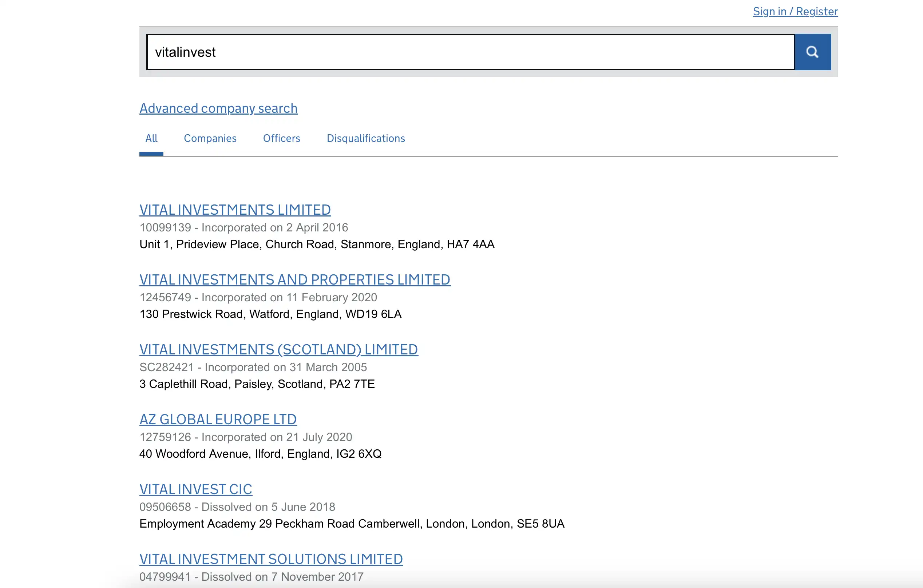Viewport: 923px width, 588px height.
Task: Open VITAL INVESTMENT SOLUTIONS LIMITED result
Action: pyautogui.click(x=271, y=559)
